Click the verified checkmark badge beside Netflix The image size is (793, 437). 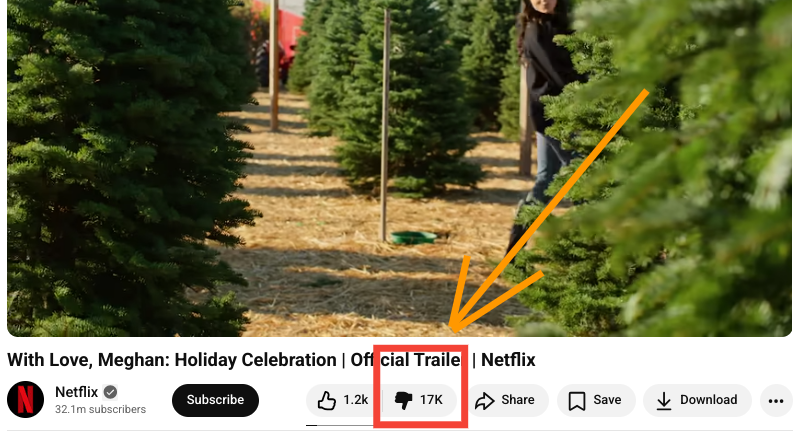coord(110,392)
